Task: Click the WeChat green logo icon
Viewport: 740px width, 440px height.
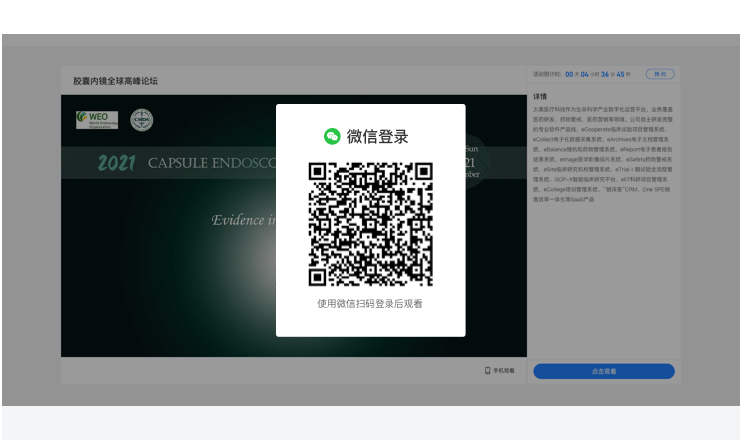Action: point(332,136)
